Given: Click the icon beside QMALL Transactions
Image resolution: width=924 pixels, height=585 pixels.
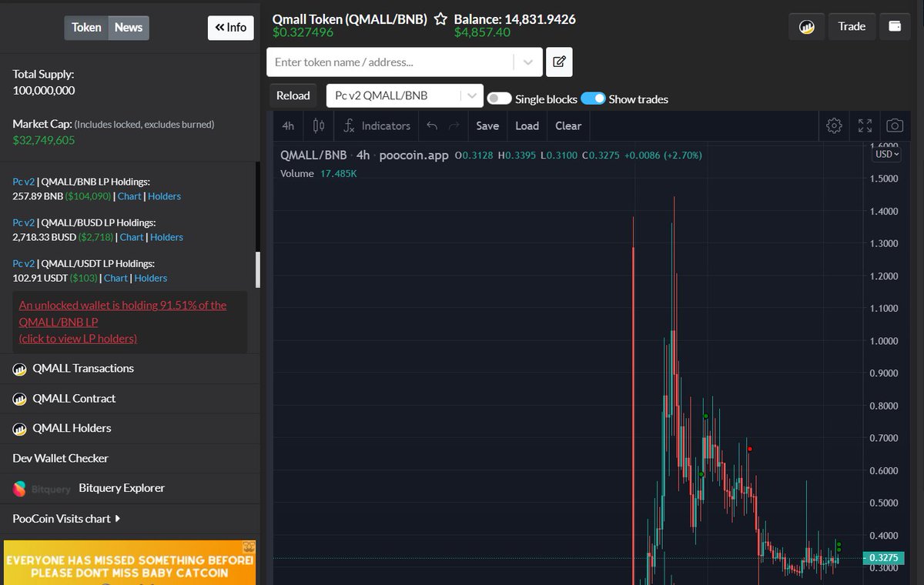Looking at the screenshot, I should click(x=20, y=369).
